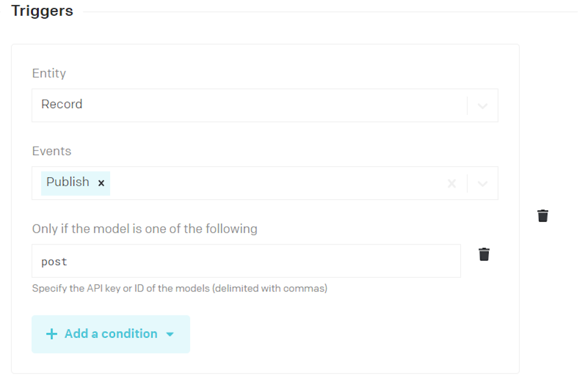This screenshot has height=379, width=588.
Task: Remove the Publish event tag
Action: (101, 183)
